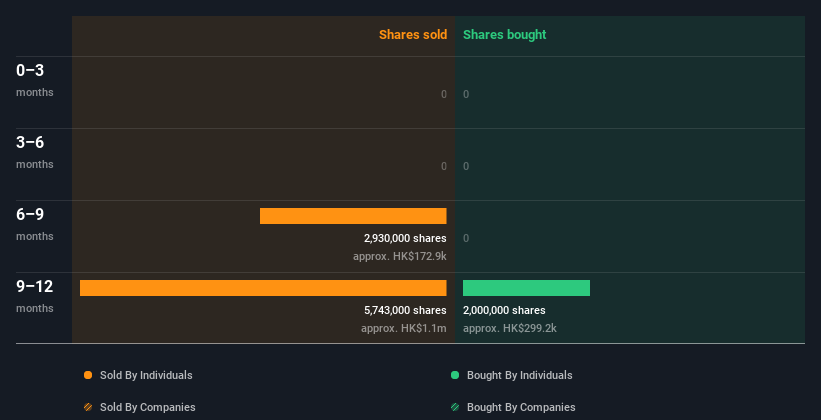Screen dimensions: 821x420
Task: Toggle the Bought By Companies legend label
Action: coord(521,407)
